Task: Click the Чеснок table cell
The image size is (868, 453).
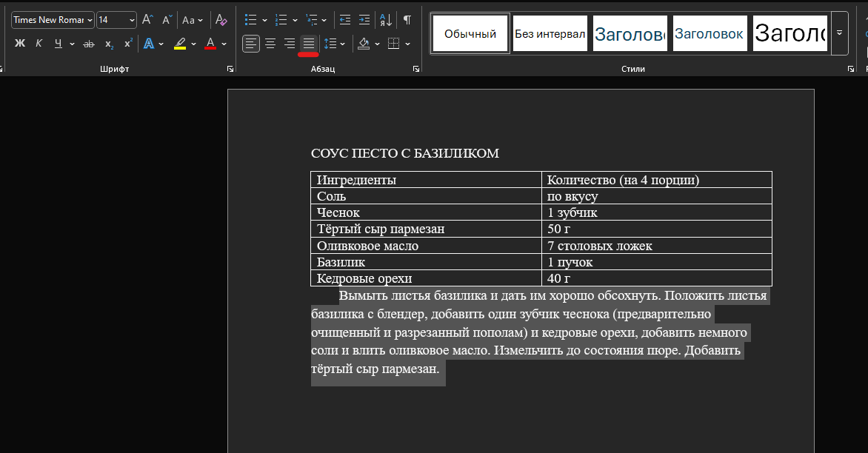Action: [x=426, y=212]
